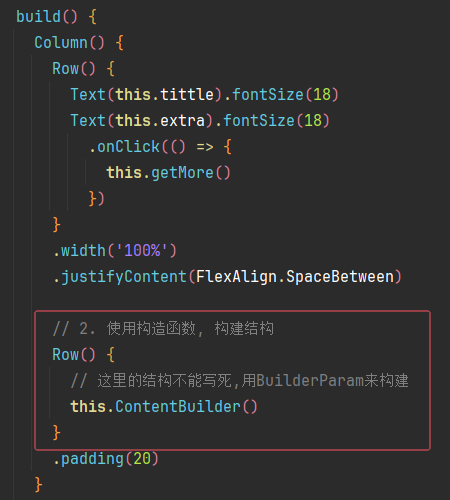Click the second Row() in red box
The width and height of the screenshot is (450, 500).
(74, 355)
